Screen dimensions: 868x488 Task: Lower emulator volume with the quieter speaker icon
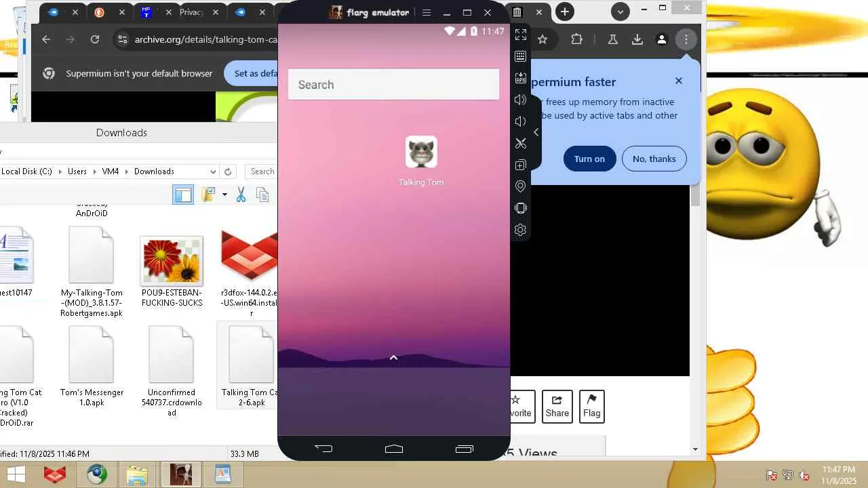(521, 121)
